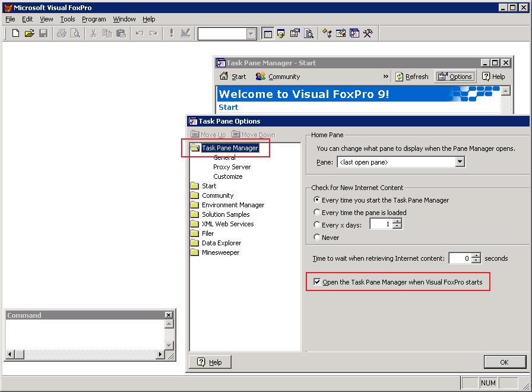This screenshot has width=532, height=392.
Task: Open the Program menu
Action: (94, 18)
